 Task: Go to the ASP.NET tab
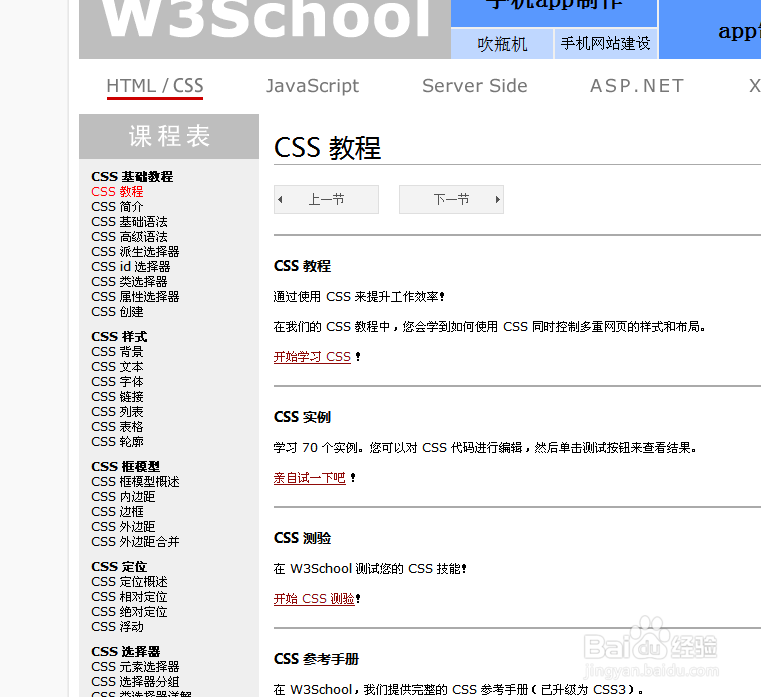636,86
